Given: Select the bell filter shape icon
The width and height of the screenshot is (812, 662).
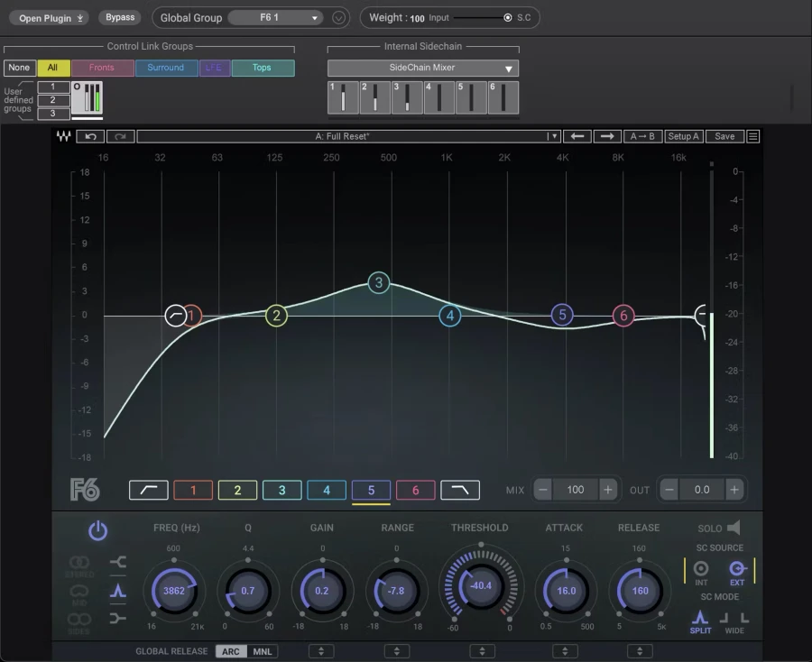Looking at the screenshot, I should [x=118, y=591].
